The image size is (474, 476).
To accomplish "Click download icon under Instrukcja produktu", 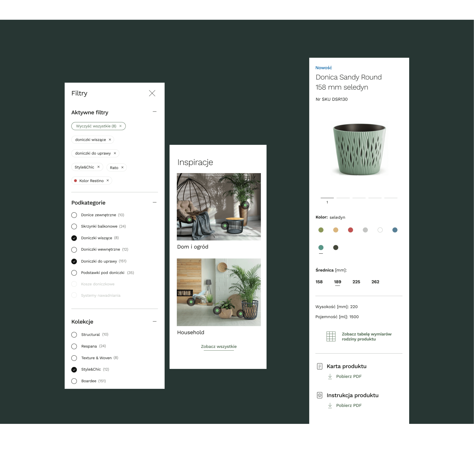I will 330,405.
